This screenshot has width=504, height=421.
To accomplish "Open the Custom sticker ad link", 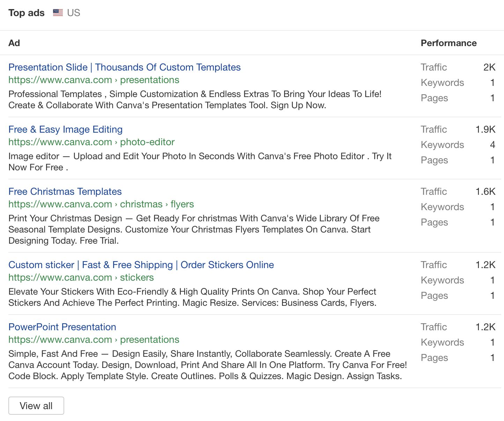I will point(141,265).
